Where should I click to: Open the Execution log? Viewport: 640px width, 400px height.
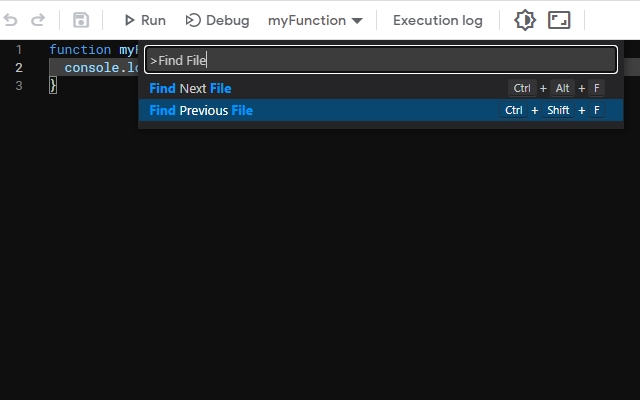click(438, 20)
